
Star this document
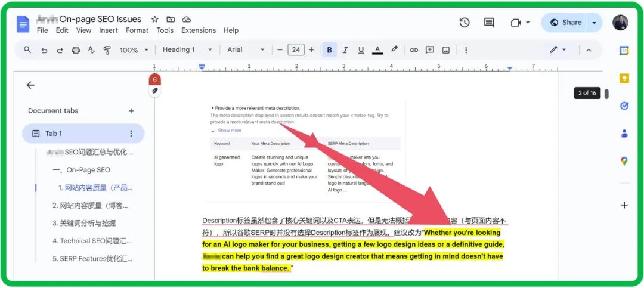[155, 19]
